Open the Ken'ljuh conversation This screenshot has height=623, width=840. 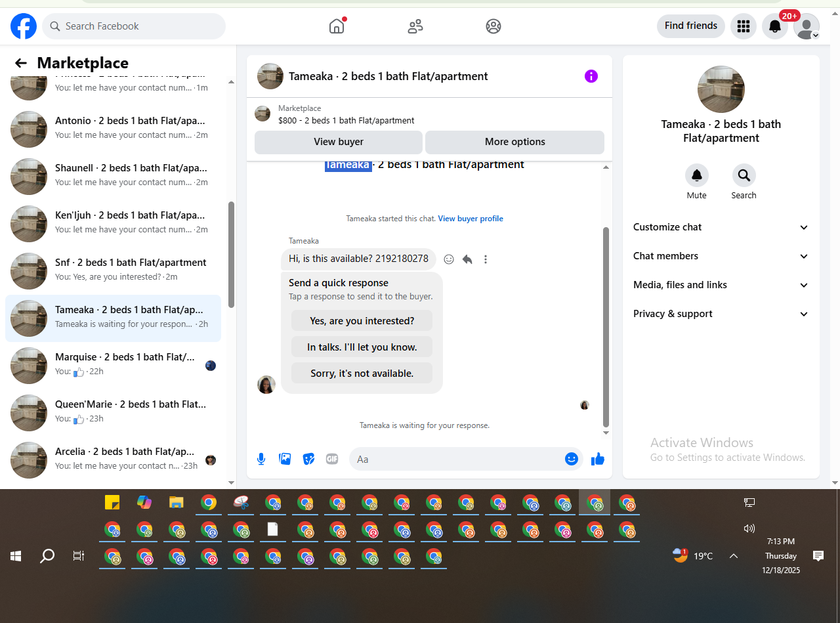113,223
